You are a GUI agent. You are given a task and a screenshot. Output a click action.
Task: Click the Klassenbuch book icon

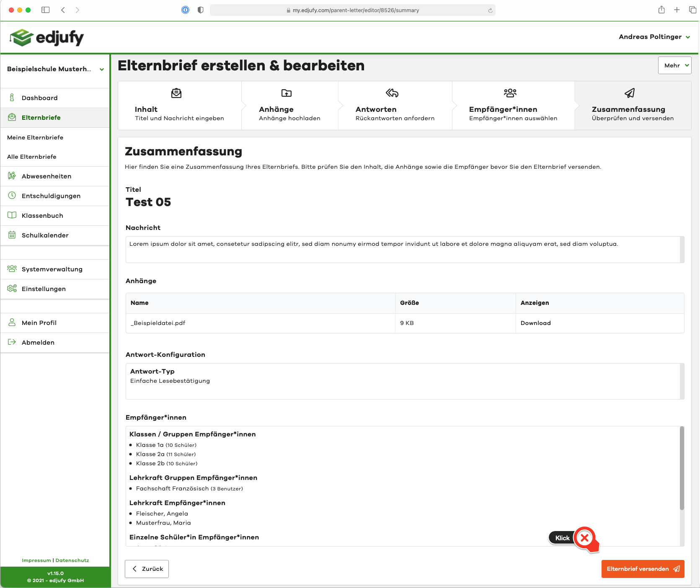coord(12,215)
